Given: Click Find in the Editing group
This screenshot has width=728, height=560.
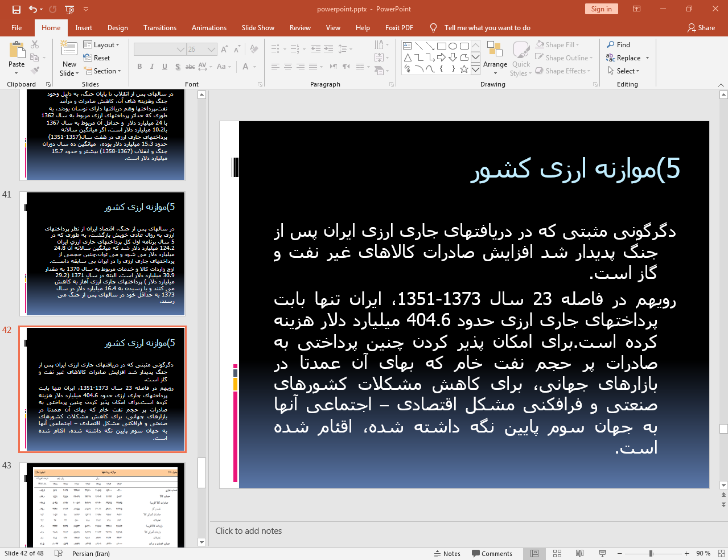Looking at the screenshot, I should [x=619, y=45].
